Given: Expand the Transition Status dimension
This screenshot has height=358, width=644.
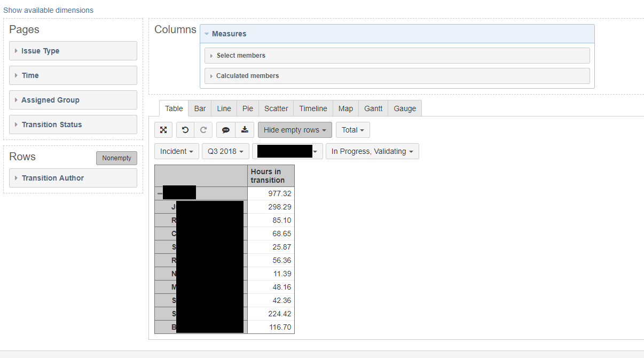Looking at the screenshot, I should [73, 124].
